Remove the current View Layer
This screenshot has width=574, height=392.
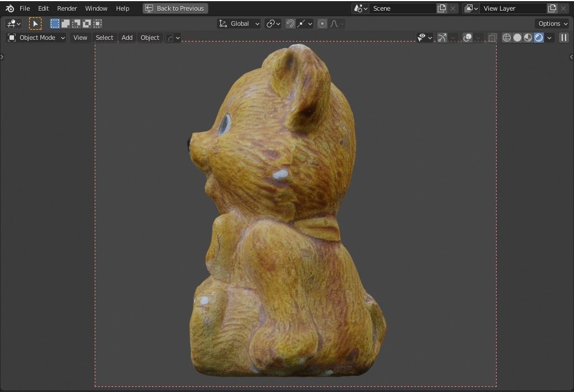563,8
